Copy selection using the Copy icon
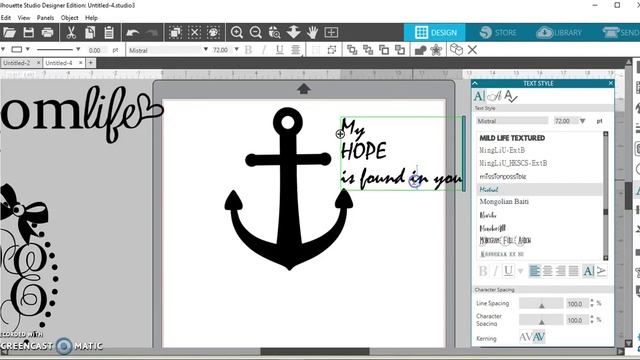The width and height of the screenshot is (640, 360). pos(90,32)
